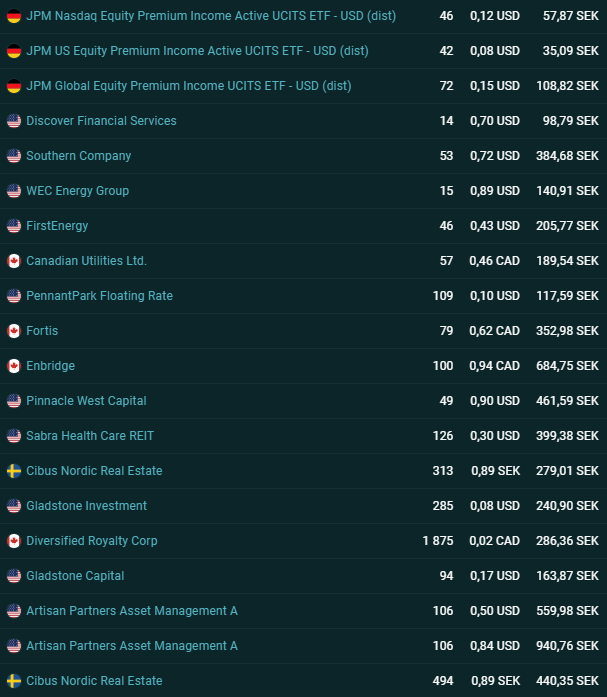
Task: Click US flag beside Gladstone Capital
Action: (14, 576)
